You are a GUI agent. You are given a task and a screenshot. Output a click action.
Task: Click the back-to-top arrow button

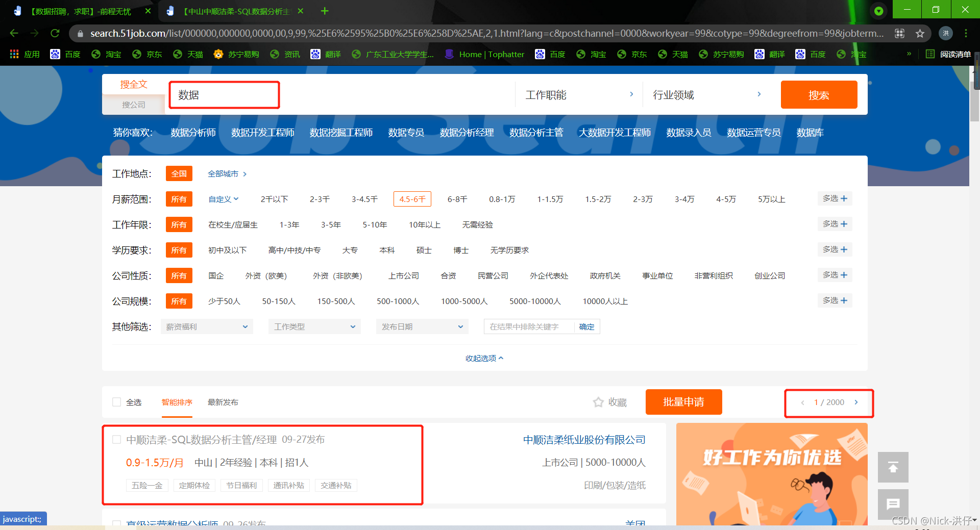click(893, 467)
